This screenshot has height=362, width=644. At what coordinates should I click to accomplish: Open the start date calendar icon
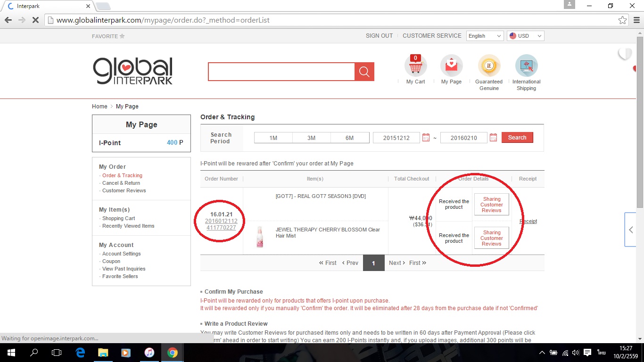click(426, 138)
